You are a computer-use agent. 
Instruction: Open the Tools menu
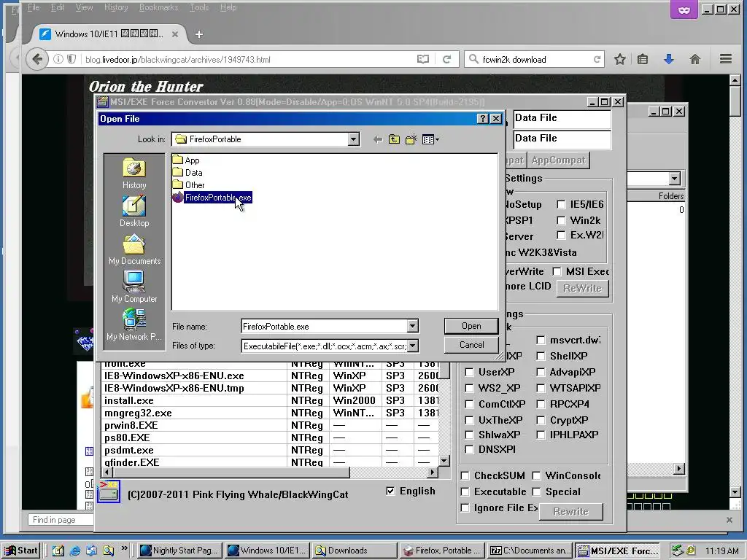(199, 7)
